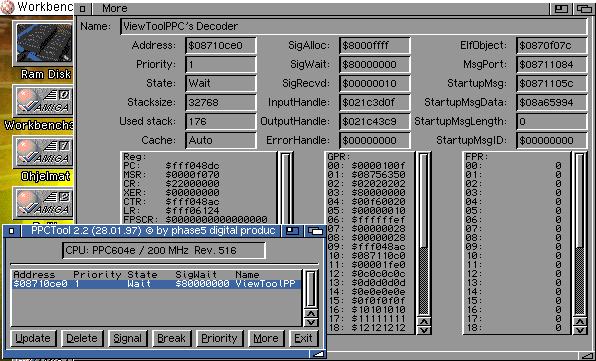The image size is (596, 361).
Task: Open the Ram Disk desktop icon
Action: [44, 44]
